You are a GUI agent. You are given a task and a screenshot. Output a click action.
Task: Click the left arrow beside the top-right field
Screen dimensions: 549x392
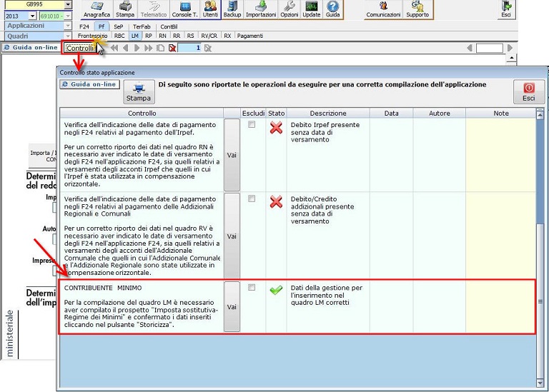point(470,48)
